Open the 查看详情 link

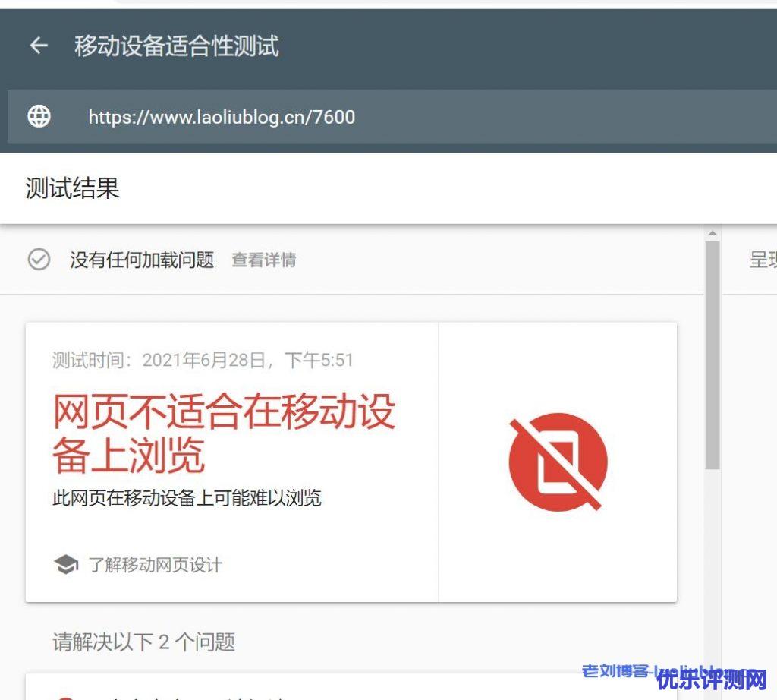click(263, 260)
